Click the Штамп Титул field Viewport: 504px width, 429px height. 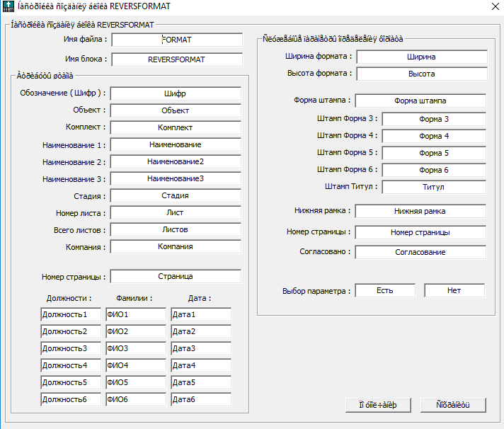434,187
